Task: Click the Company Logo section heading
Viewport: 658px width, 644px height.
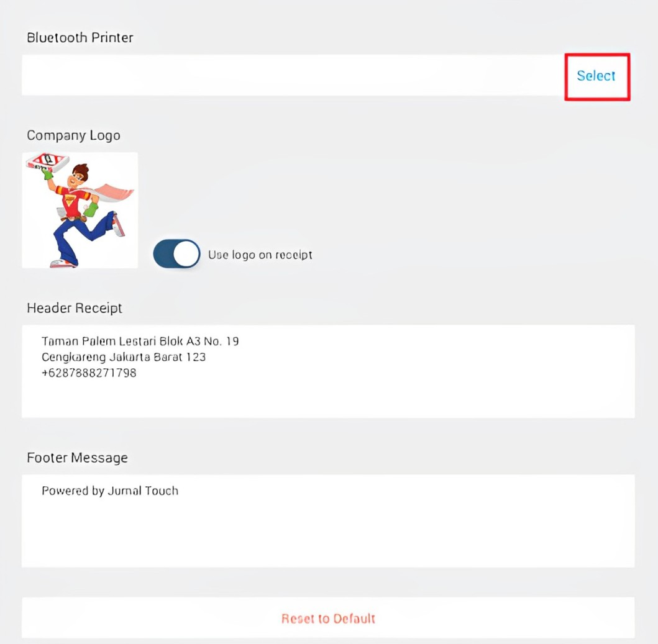Action: tap(74, 135)
